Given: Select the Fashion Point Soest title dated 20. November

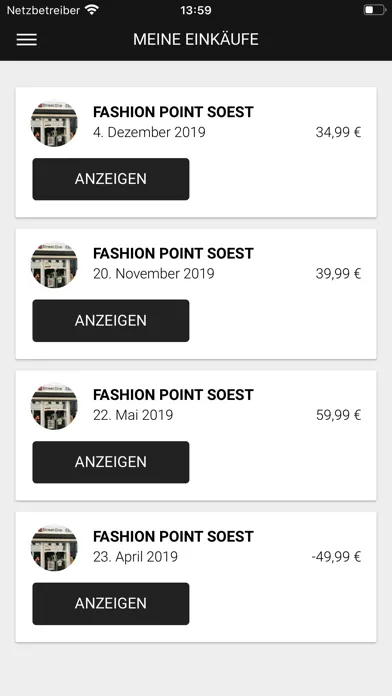Looking at the screenshot, I should tap(173, 253).
